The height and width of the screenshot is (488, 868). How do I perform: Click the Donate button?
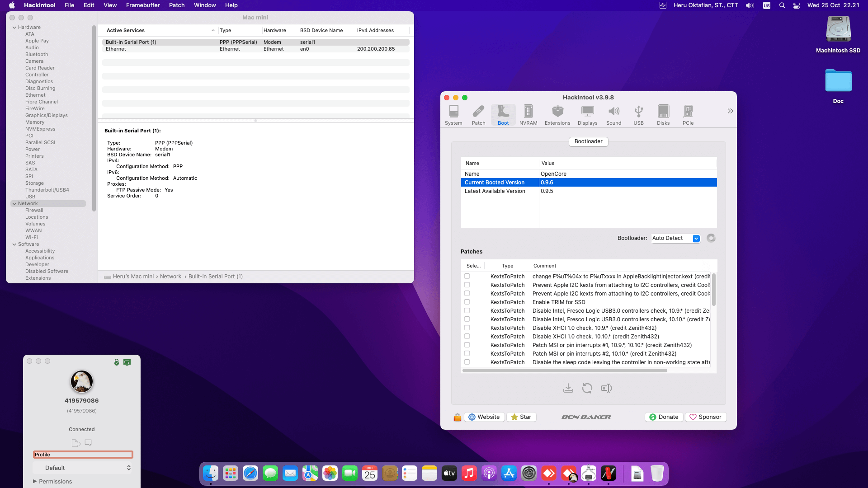pos(664,417)
